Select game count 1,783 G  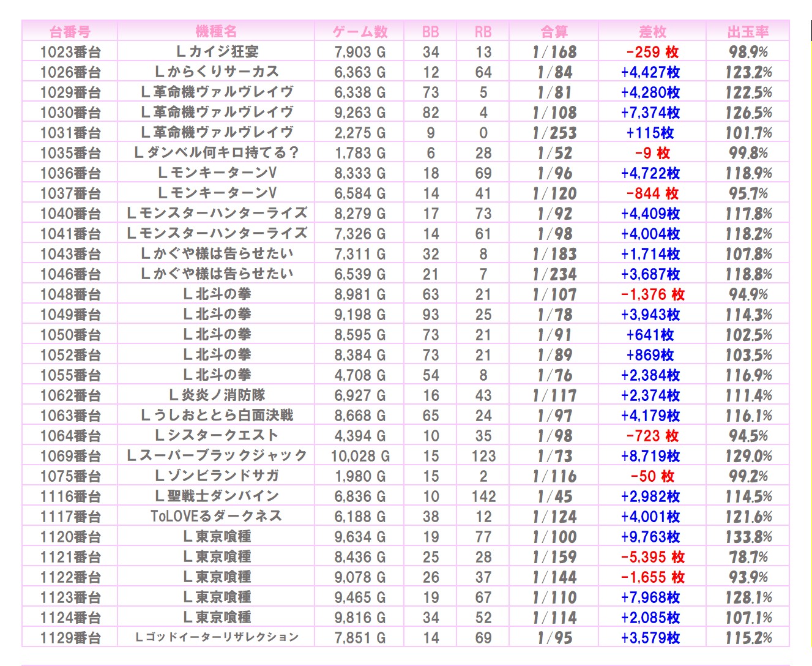coord(360,153)
